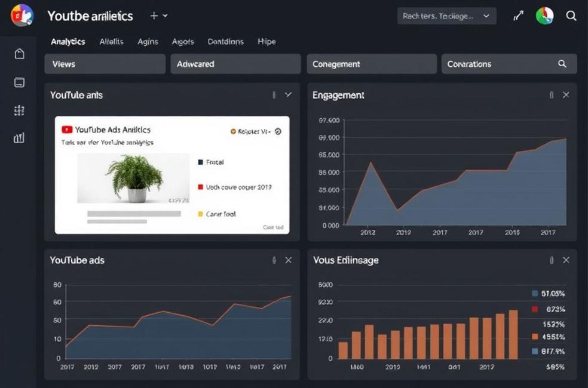Image resolution: width=588 pixels, height=388 pixels.
Task: Open the monitor icon in left sidebar
Action: pos(19,82)
